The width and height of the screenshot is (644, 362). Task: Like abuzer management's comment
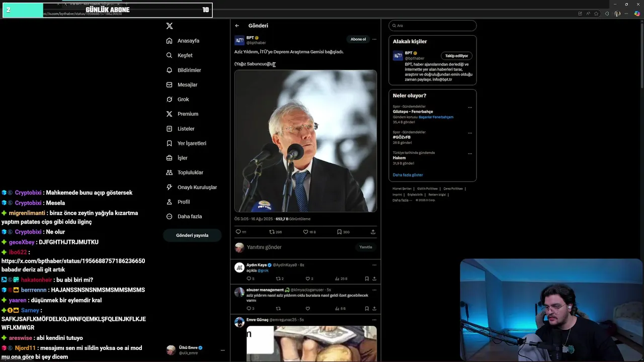click(307, 309)
